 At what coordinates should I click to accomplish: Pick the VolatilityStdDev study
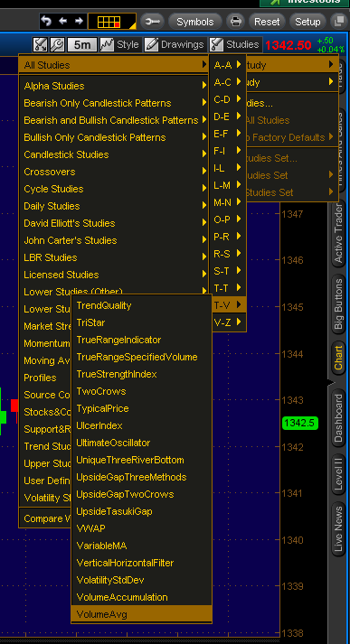[141, 581]
